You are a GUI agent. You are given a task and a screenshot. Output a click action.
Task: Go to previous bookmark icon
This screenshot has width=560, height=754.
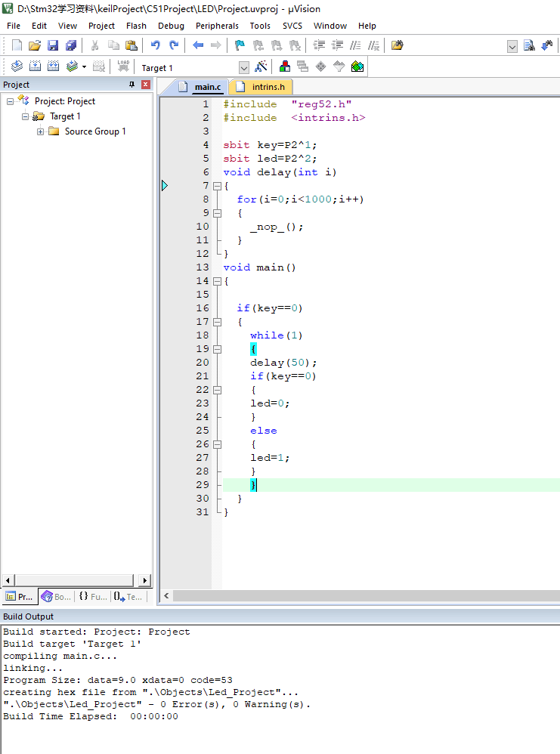[x=258, y=45]
